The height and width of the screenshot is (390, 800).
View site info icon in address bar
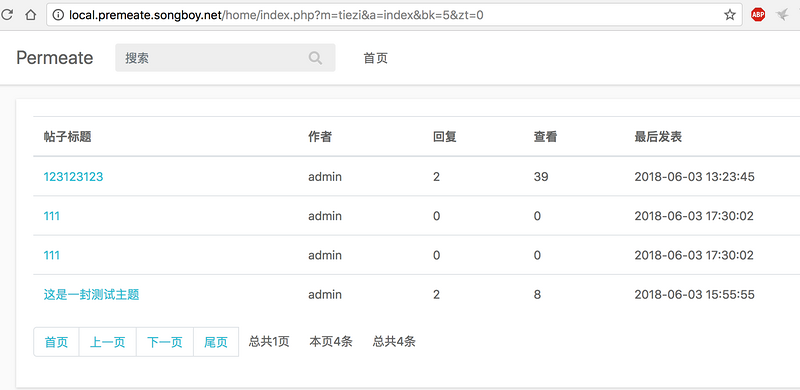point(59,15)
